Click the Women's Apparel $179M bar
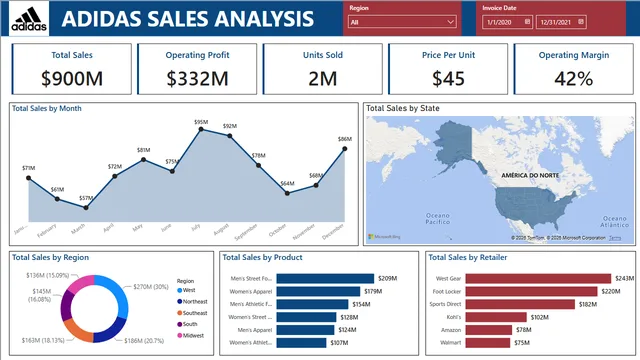 coord(318,291)
